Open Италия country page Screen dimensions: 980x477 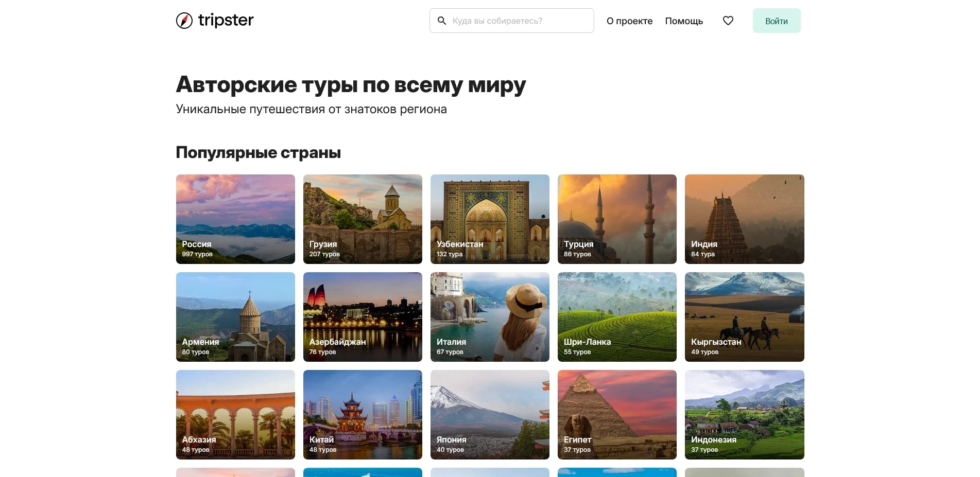pyautogui.click(x=490, y=317)
